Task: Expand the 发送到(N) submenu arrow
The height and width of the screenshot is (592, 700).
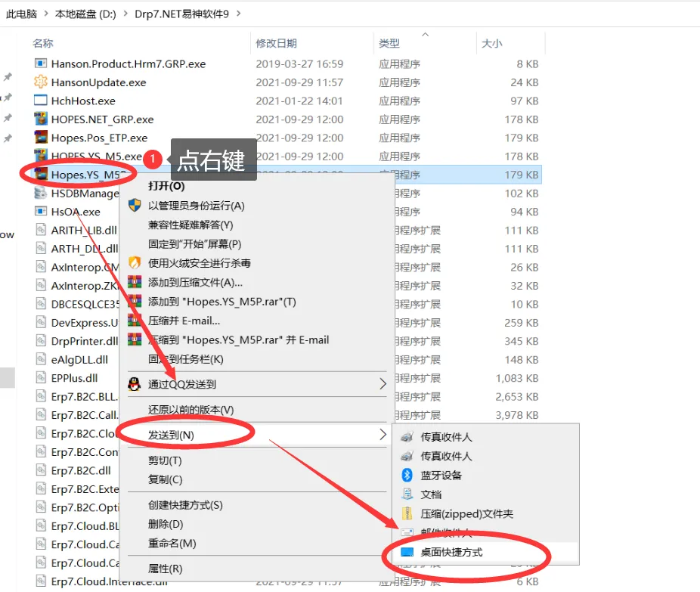Action: point(383,435)
